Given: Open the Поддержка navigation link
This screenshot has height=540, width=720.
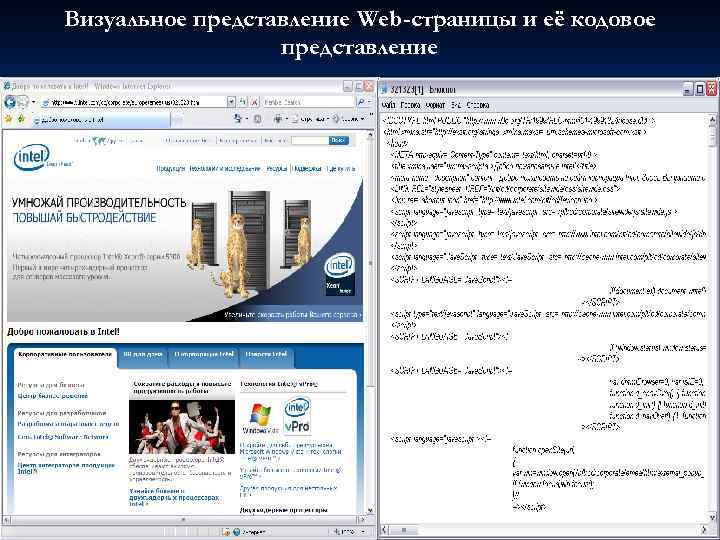Looking at the screenshot, I should pos(307,169).
